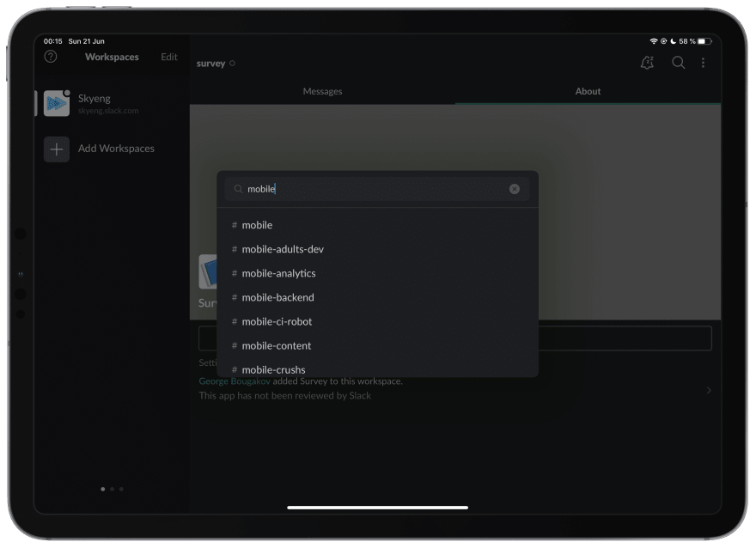Open the help question mark icon
This screenshot has width=756, height=548.
tap(51, 57)
